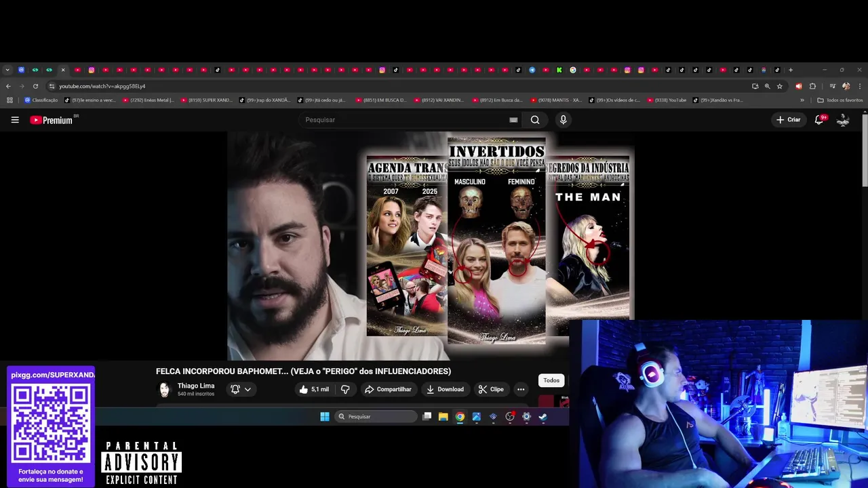Click the red speaker extension icon
The image size is (868, 488).
click(x=798, y=86)
